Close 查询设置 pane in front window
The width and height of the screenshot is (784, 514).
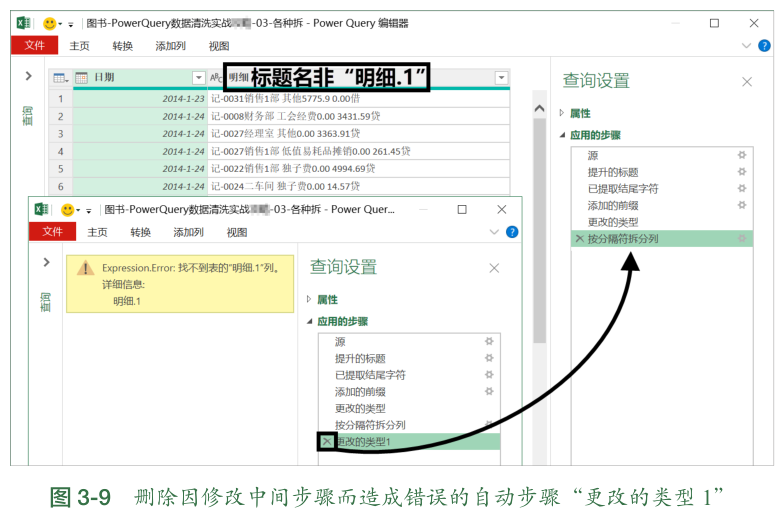click(494, 268)
